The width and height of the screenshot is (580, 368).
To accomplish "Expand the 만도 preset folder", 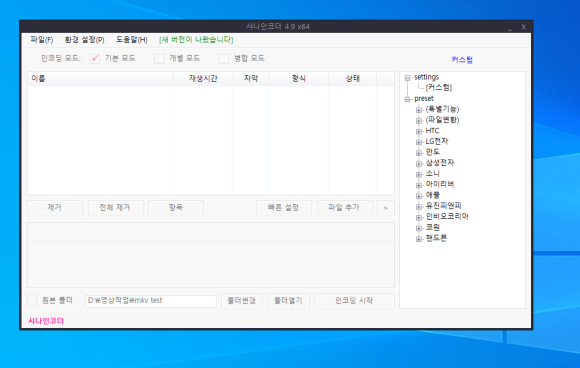I will click(419, 153).
